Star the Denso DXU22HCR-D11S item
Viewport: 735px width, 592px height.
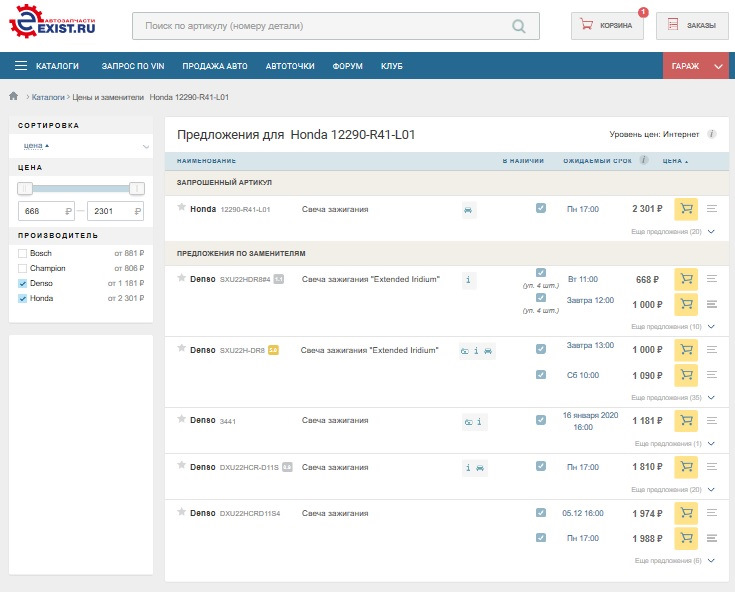click(x=181, y=465)
